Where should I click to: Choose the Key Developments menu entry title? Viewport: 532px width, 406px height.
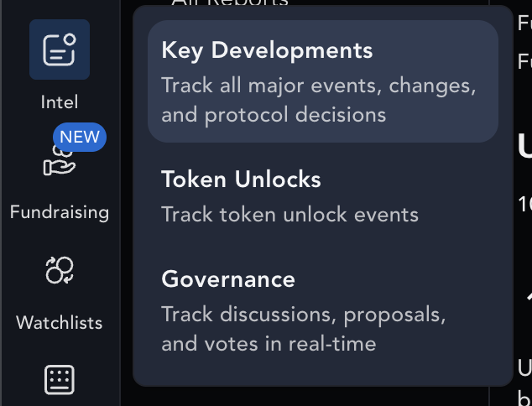pos(267,51)
